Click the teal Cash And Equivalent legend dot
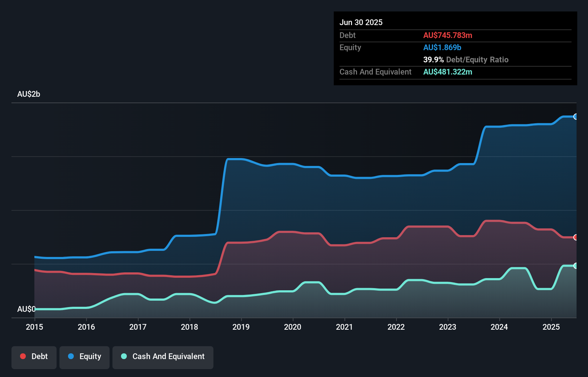This screenshot has height=377, width=588. point(124,356)
